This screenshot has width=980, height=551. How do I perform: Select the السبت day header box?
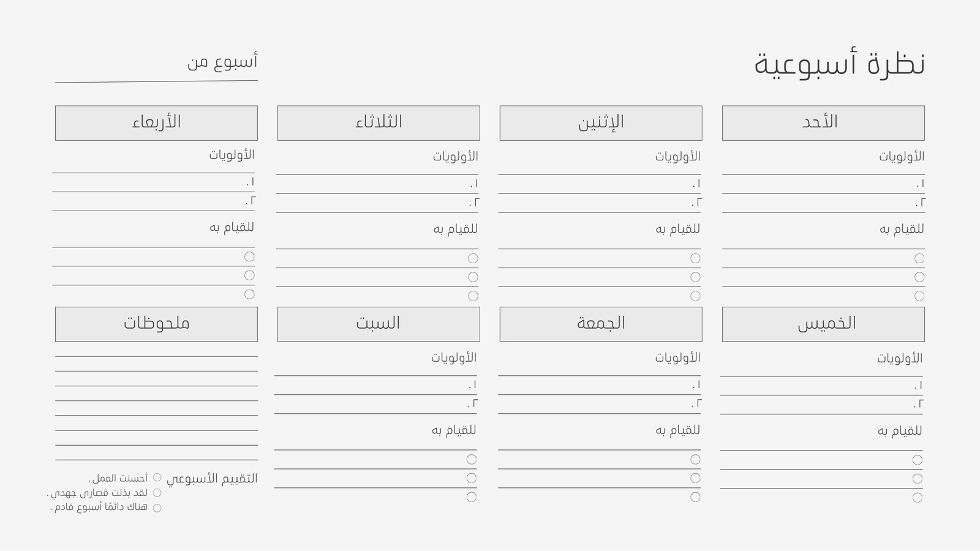tap(379, 324)
